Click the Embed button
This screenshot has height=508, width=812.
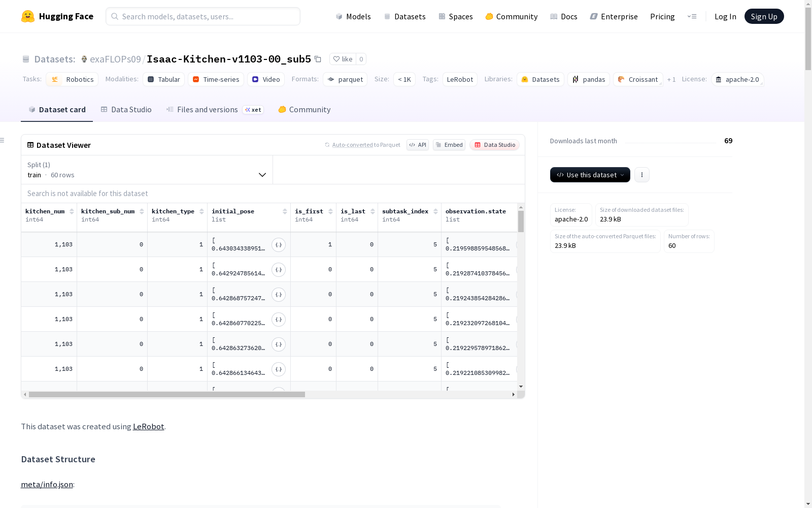tap(449, 145)
